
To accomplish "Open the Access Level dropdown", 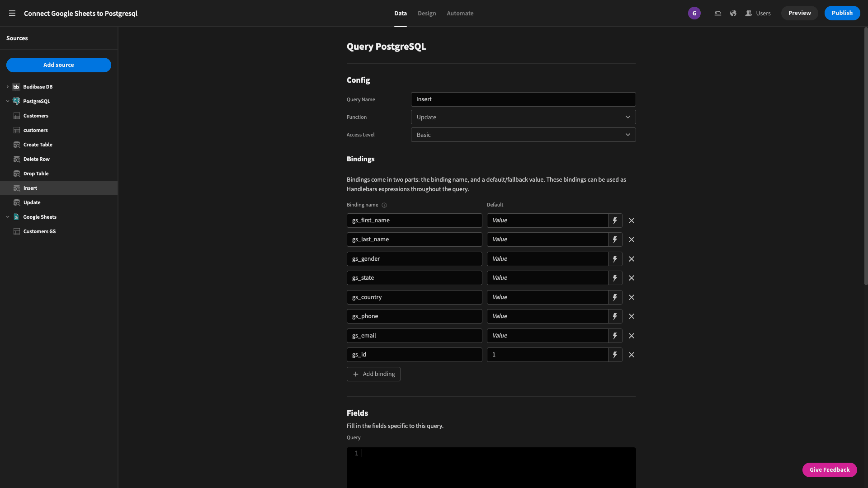I will click(523, 135).
